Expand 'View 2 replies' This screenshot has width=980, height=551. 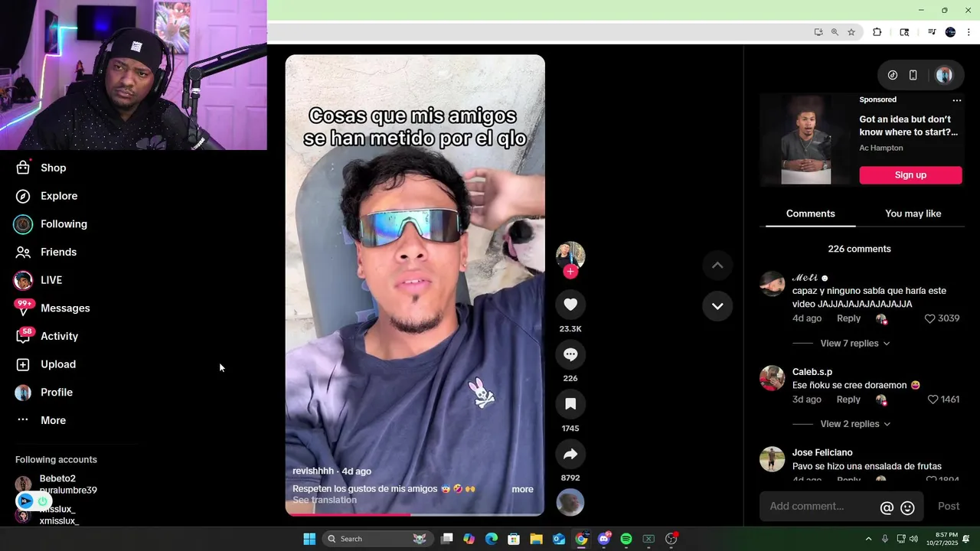[x=854, y=424]
